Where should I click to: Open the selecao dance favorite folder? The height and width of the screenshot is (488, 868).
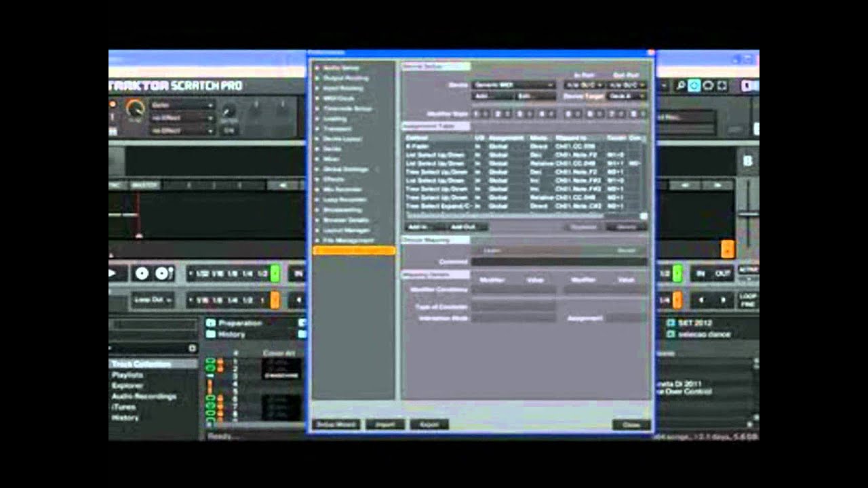pos(697,334)
